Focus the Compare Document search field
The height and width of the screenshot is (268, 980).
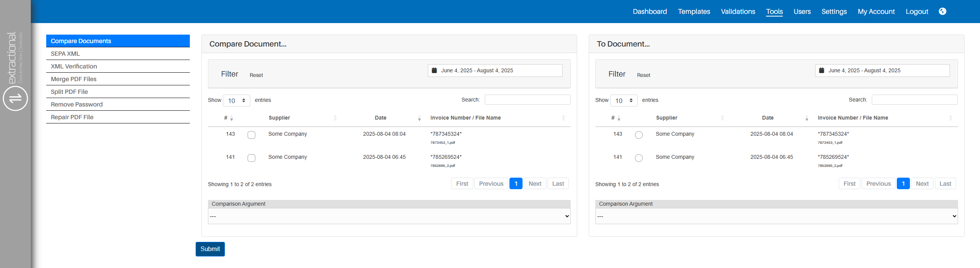[527, 100]
